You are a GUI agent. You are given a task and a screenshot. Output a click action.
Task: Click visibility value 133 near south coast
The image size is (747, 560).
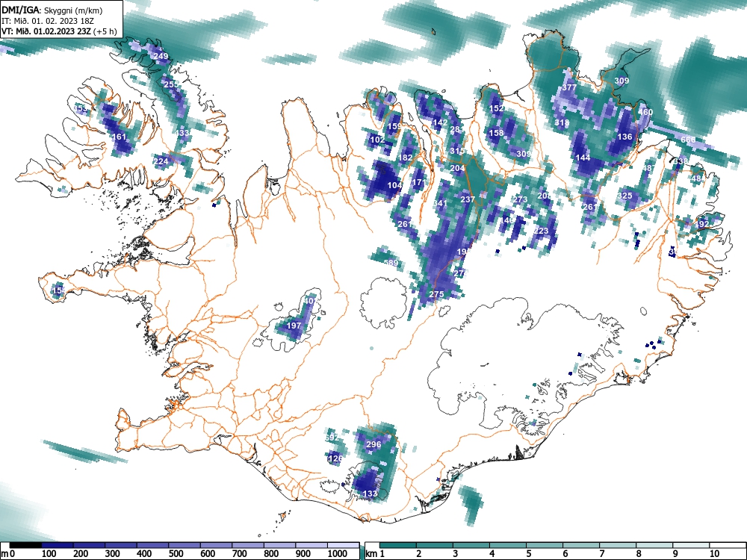[371, 494]
